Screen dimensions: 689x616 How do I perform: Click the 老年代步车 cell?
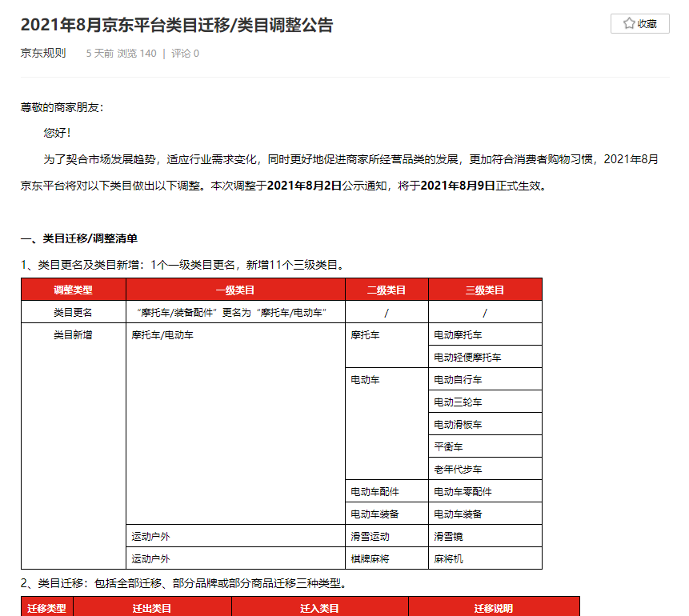[485, 470]
